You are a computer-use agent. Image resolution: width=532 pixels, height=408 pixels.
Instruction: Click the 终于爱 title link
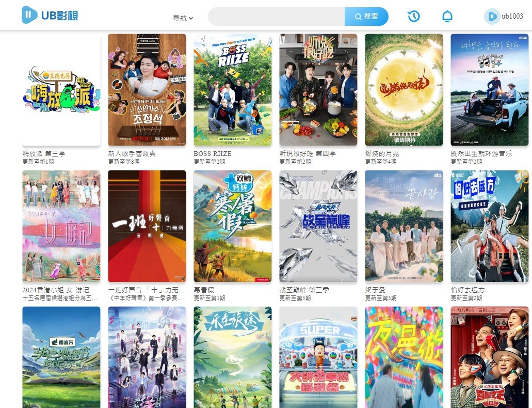[x=375, y=290]
